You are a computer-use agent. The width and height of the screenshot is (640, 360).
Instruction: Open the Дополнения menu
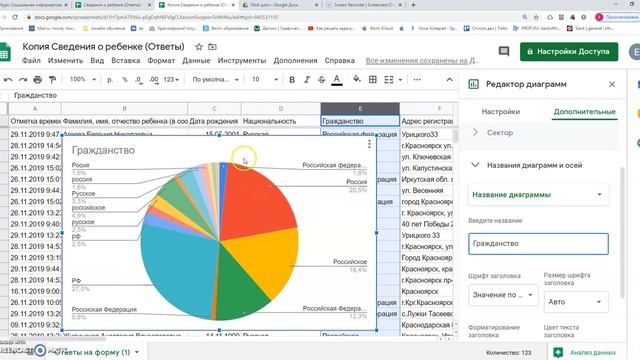click(295, 60)
